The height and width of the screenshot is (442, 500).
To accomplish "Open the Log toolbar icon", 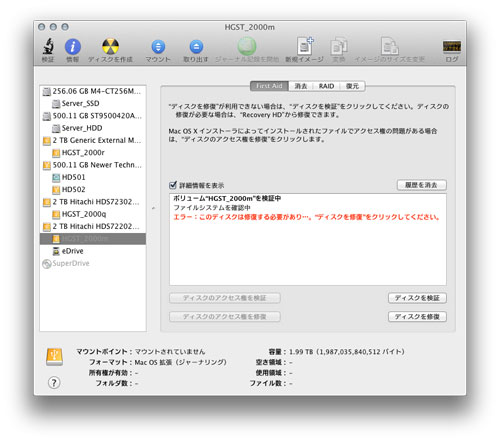I will [x=452, y=47].
